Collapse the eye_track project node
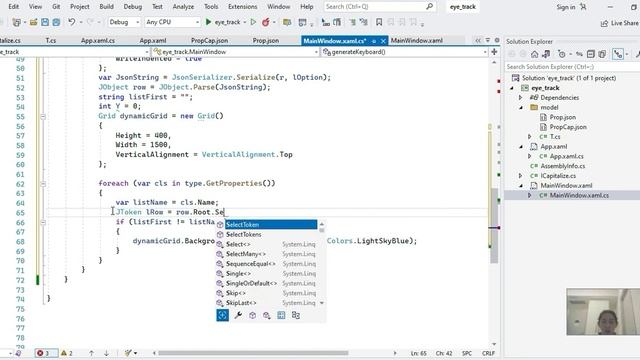This screenshot has height=360, width=640. [x=512, y=88]
